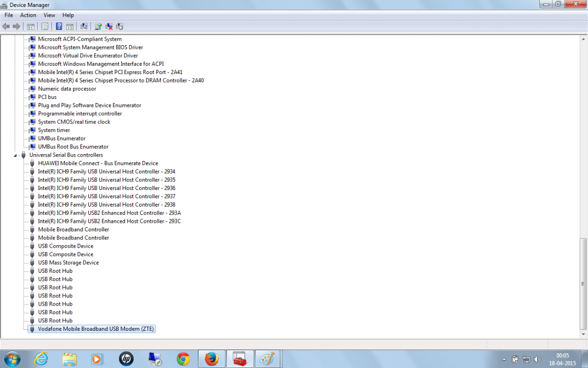Open the Help menu

pos(68,15)
